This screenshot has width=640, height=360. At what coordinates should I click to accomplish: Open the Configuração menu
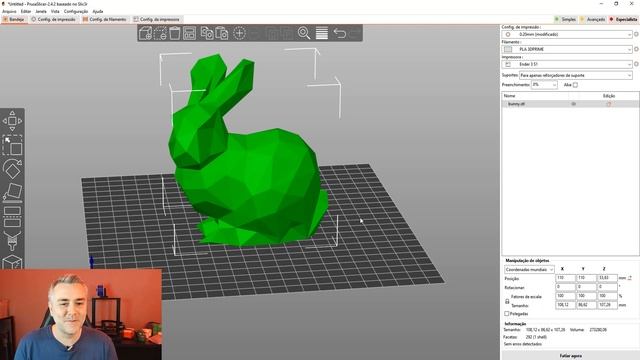click(x=76, y=11)
